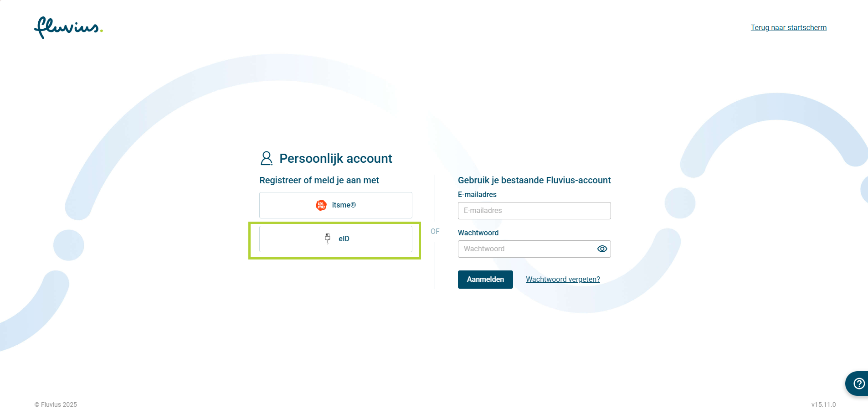Open the help question mark widget
The width and height of the screenshot is (868, 415).
click(858, 384)
